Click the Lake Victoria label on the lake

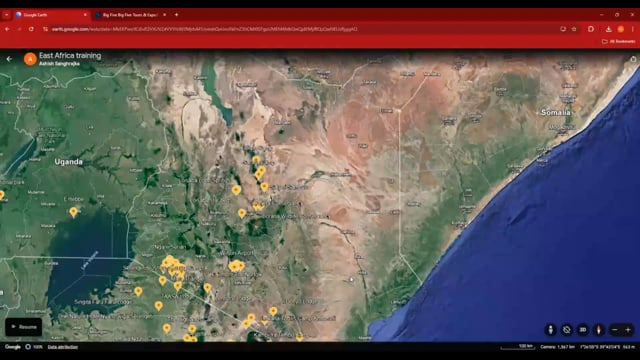90,260
